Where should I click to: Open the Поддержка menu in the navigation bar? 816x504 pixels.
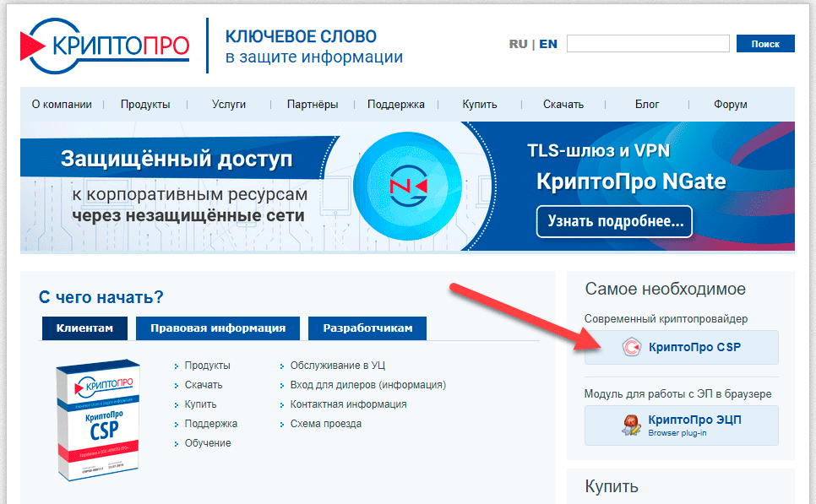click(x=396, y=105)
